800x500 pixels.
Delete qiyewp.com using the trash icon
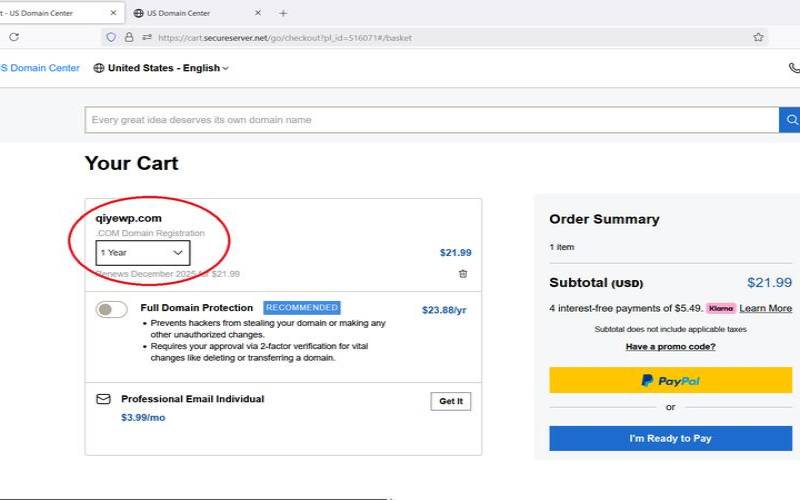(x=463, y=273)
